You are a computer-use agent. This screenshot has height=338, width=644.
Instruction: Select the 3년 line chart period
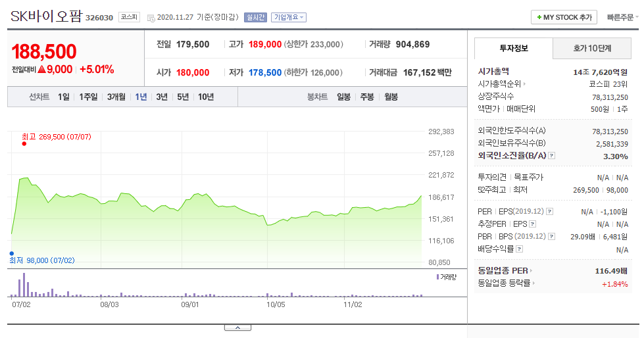click(x=162, y=97)
